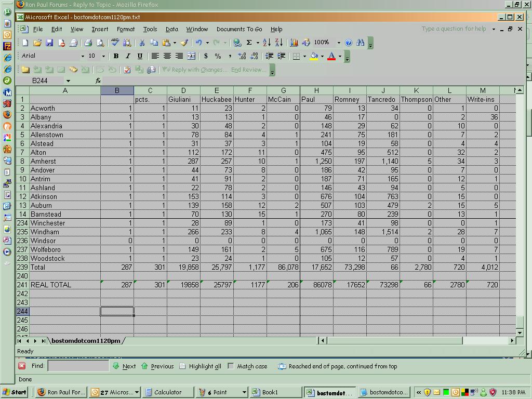Open the Arial font name dropdown

point(83,56)
